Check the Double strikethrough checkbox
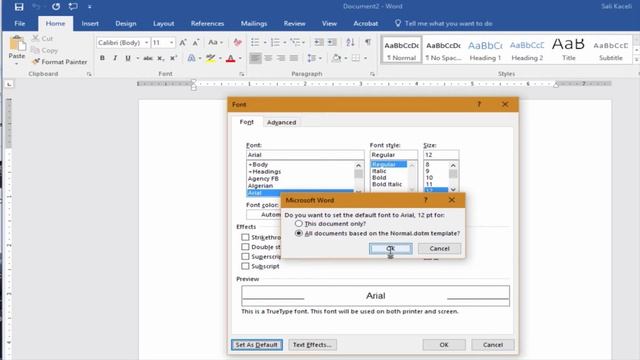Viewport: 640px width, 360px height. coord(245,247)
